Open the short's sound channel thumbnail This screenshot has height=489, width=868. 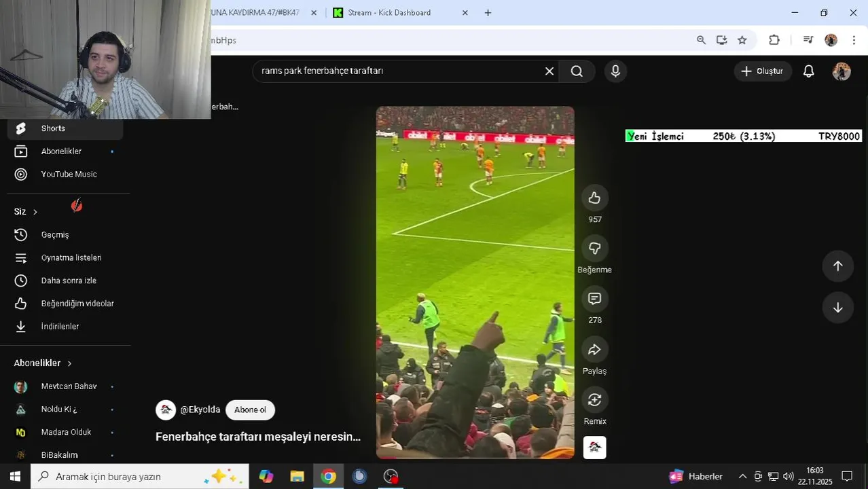[594, 448]
